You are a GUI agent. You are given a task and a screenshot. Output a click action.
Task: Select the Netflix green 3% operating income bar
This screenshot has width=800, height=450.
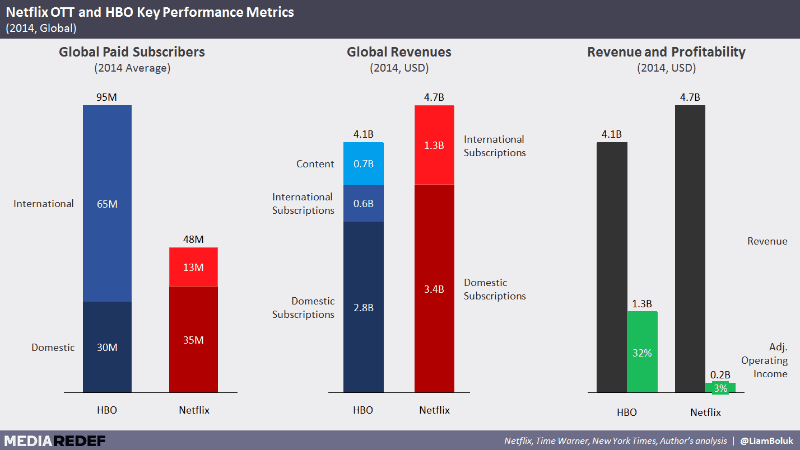coord(720,388)
